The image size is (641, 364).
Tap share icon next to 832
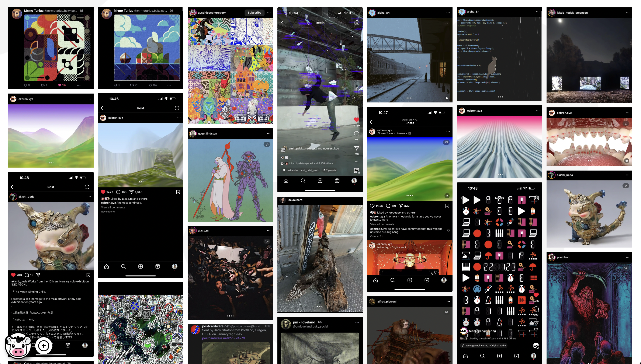coord(401,206)
